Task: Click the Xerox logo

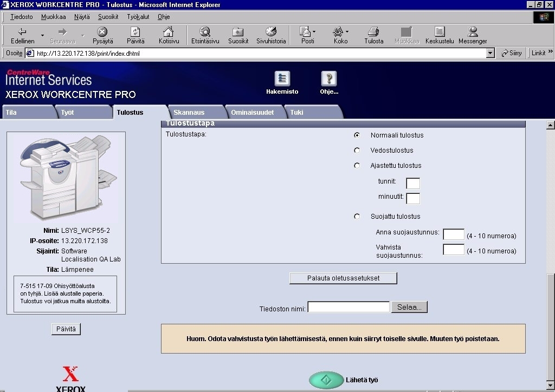Action: 70,379
